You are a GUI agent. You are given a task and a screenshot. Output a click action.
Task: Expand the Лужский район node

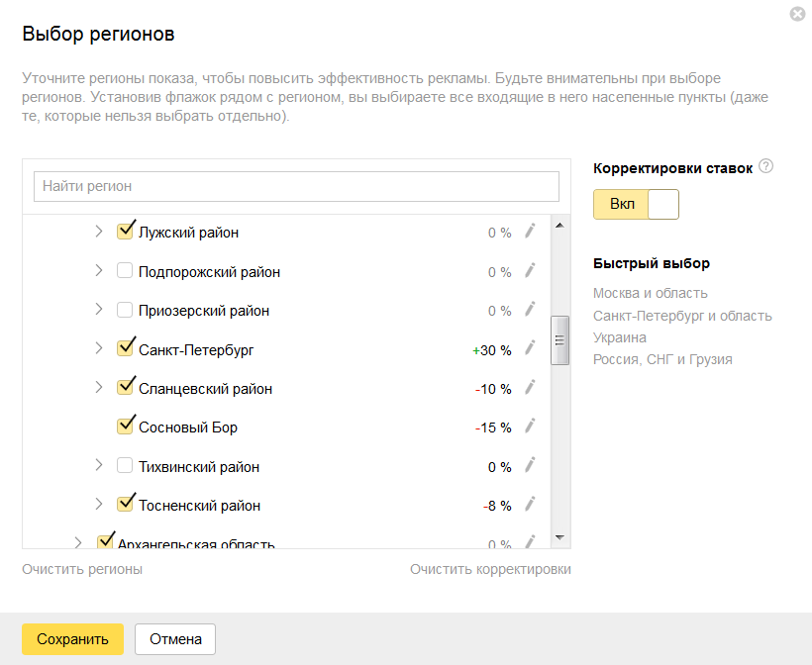click(x=98, y=232)
